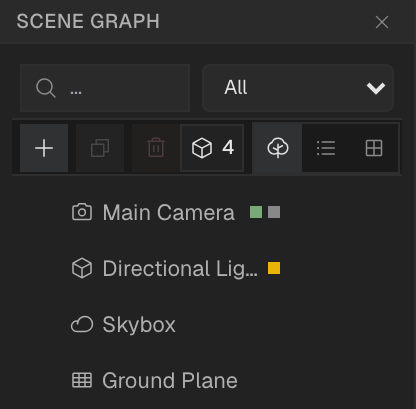
Task: Switch to list view mode
Action: [326, 148]
